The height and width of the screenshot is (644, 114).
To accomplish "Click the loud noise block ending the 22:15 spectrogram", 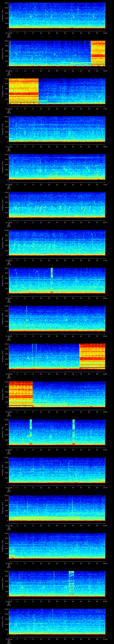I will (x=98, y=53).
